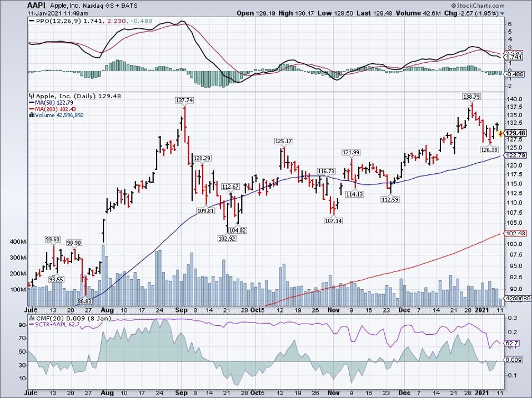Click the AAPL ticker symbol in the header
Screen dimensions: 532x398
38,6
